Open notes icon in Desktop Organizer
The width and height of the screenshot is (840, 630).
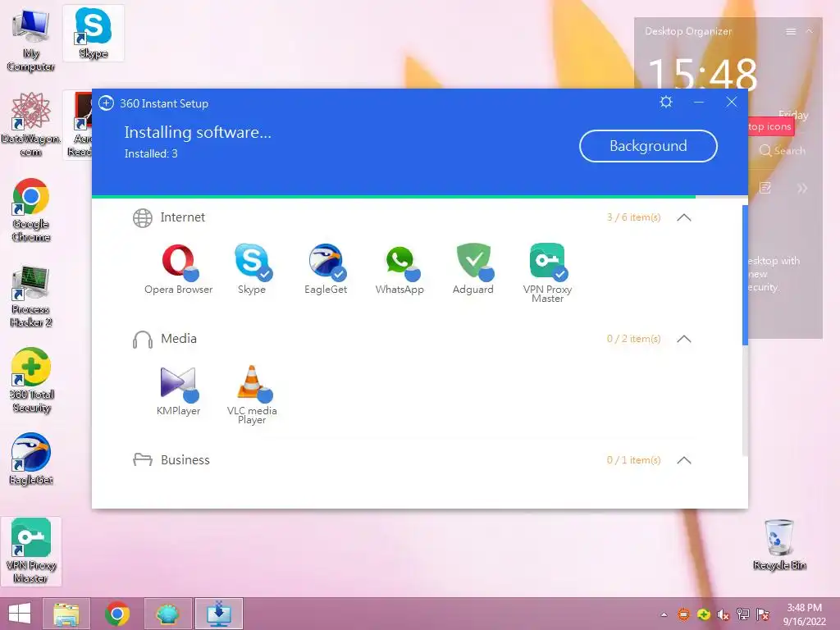(x=765, y=188)
